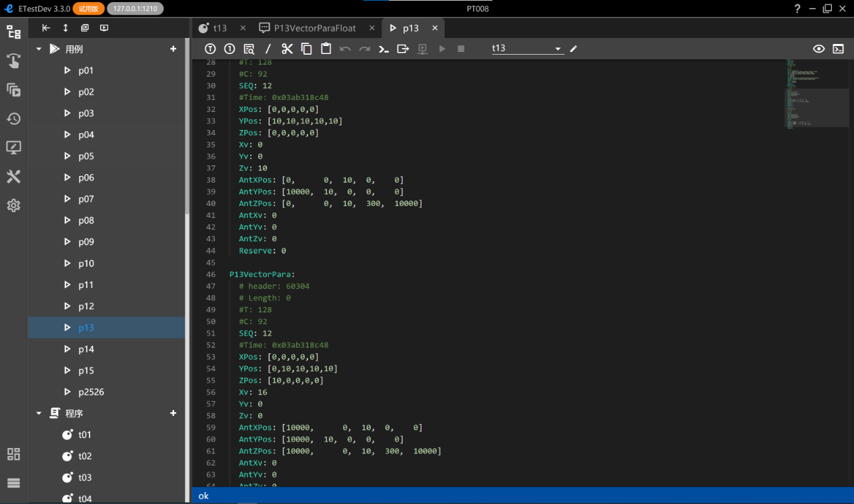The height and width of the screenshot is (504, 854).
Task: Click the pencil edit icon beside t13
Action: click(x=573, y=49)
